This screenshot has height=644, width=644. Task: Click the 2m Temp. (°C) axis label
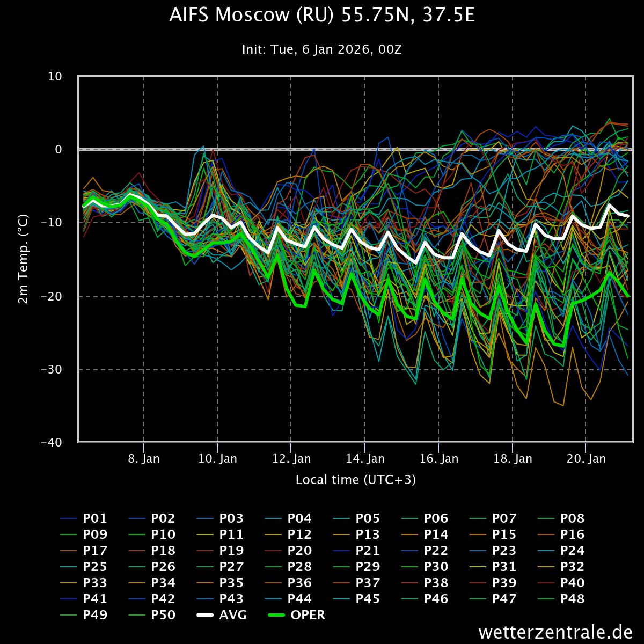(x=23, y=259)
